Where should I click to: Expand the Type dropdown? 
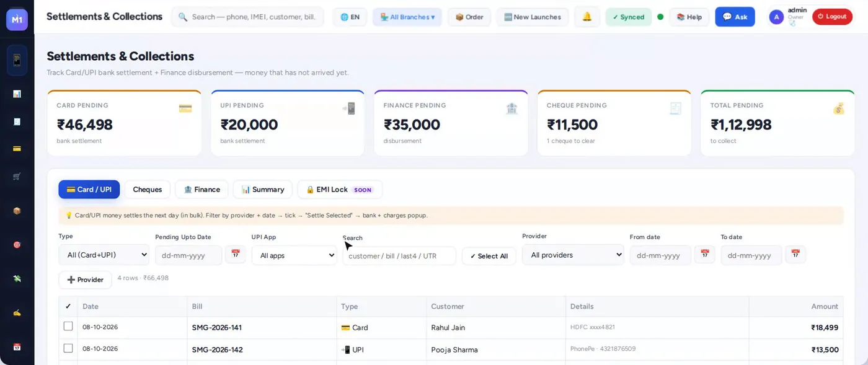tap(104, 255)
